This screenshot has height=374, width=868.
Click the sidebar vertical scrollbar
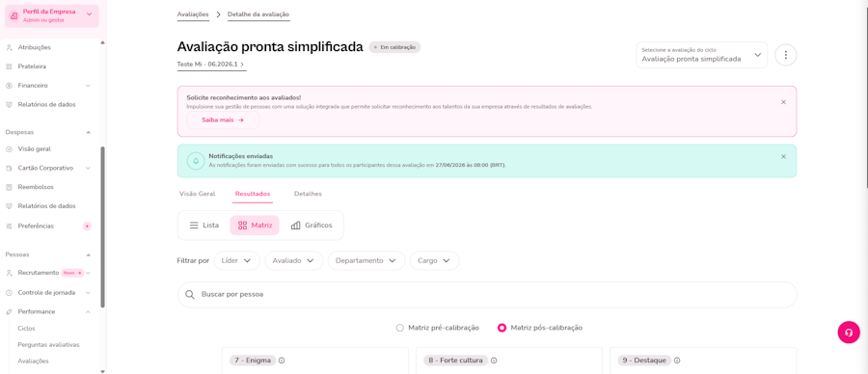point(102,227)
